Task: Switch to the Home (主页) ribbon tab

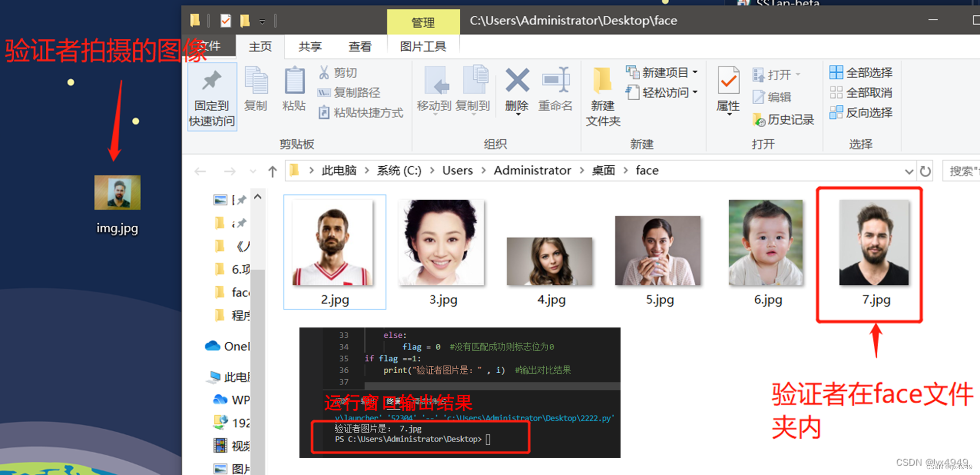Action: coord(260,47)
